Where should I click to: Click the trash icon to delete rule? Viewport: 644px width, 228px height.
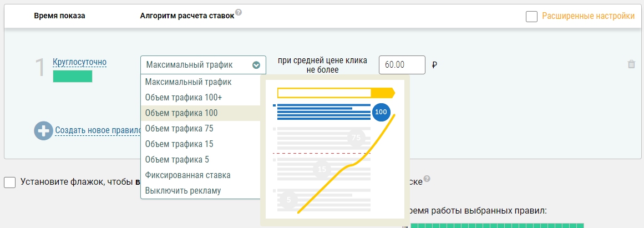point(631,64)
